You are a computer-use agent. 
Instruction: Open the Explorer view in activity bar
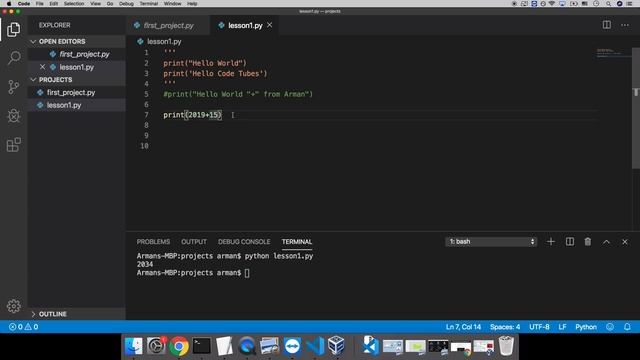[13, 29]
